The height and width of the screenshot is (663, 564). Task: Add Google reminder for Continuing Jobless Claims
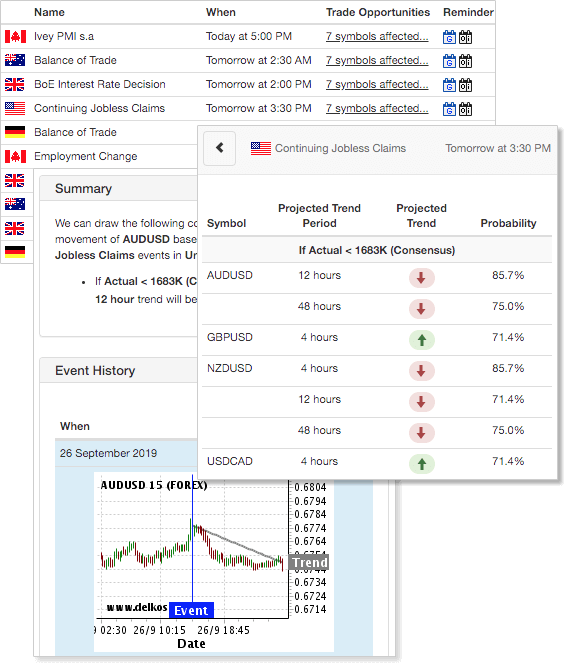coord(449,110)
